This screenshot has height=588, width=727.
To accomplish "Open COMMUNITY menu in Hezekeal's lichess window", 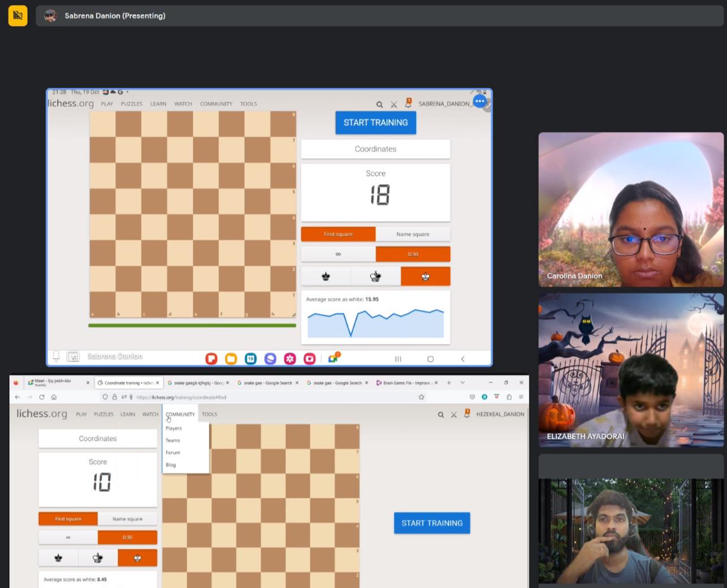I will (x=180, y=414).
